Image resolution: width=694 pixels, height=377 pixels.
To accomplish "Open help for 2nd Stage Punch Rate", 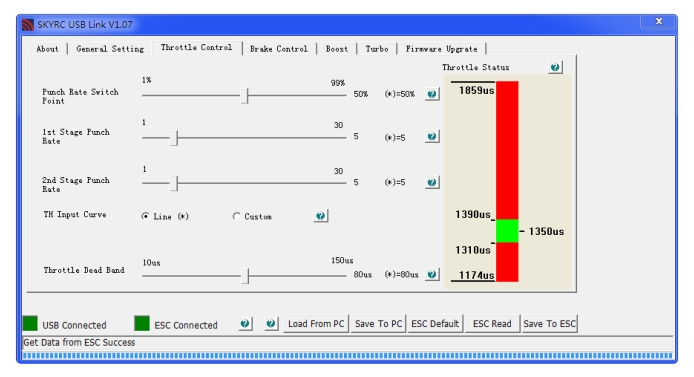I will click(432, 182).
